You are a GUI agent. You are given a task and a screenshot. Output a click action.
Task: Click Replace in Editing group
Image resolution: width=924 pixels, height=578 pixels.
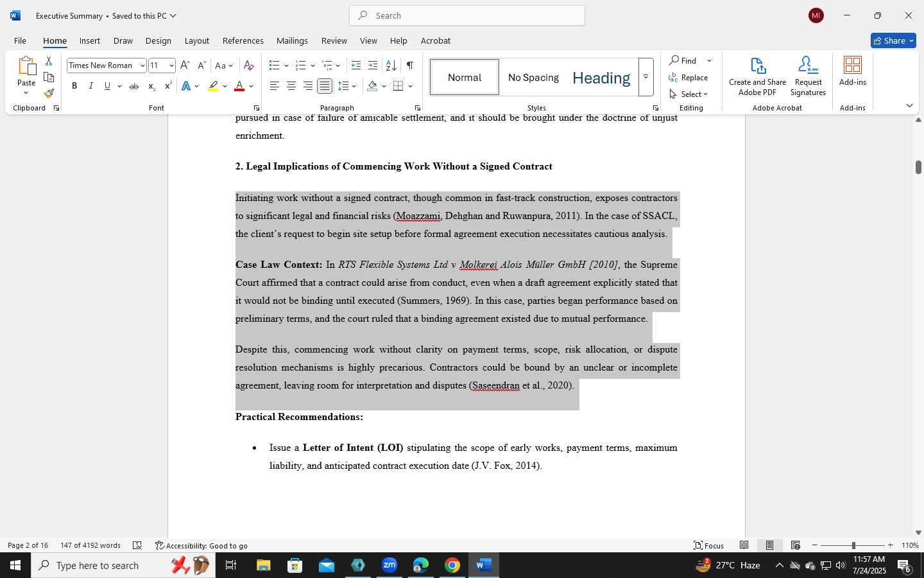(x=689, y=77)
